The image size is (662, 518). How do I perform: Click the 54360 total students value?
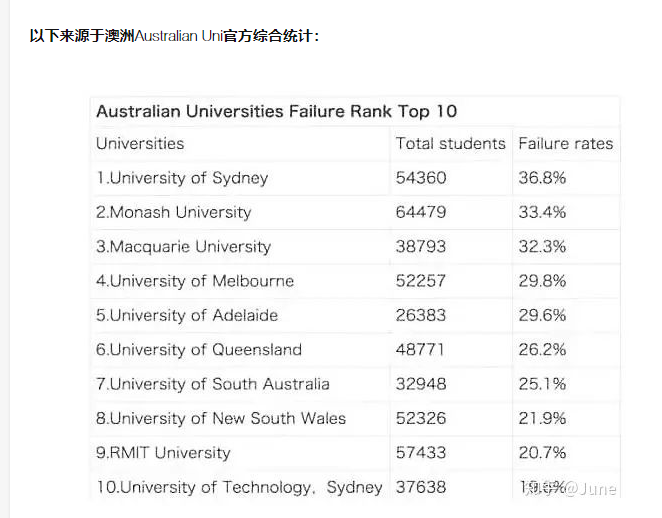click(421, 178)
